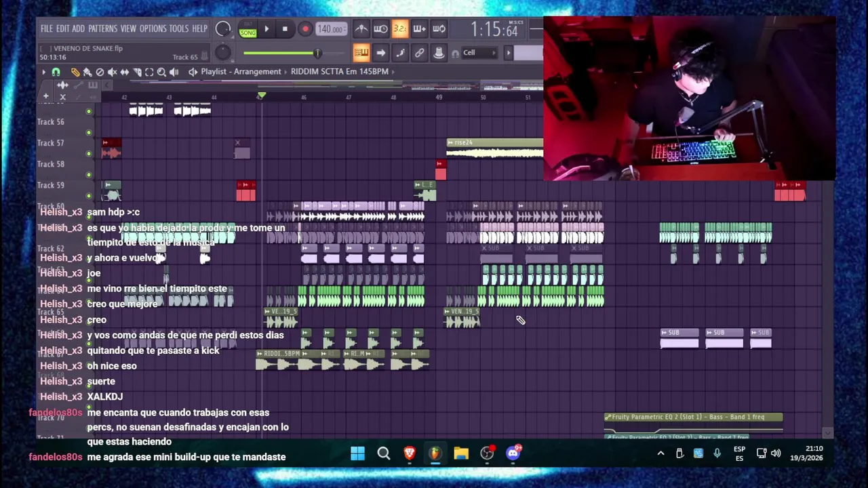Viewport: 868px width, 488px height.
Task: Adjust the master volume knob
Action: point(222,29)
